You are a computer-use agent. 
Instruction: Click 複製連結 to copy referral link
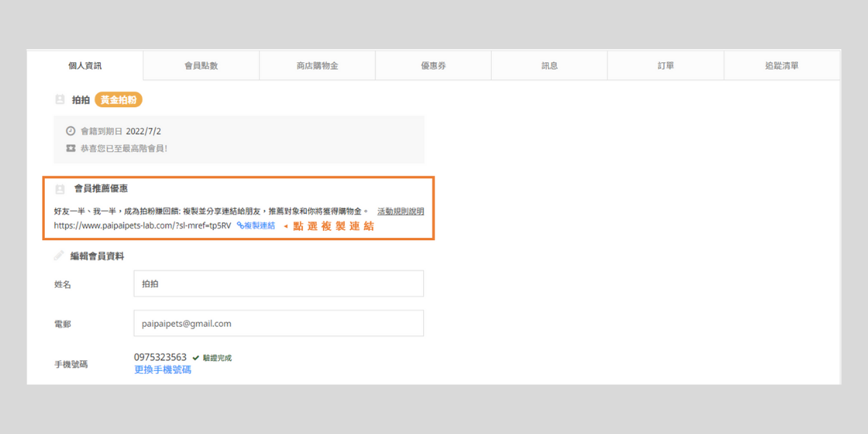click(x=256, y=226)
